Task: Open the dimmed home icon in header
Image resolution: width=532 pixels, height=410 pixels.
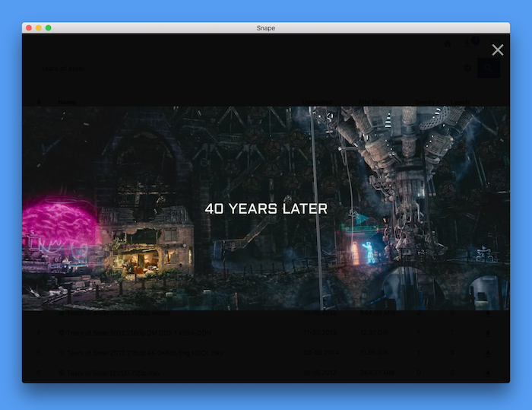Action: click(x=448, y=44)
